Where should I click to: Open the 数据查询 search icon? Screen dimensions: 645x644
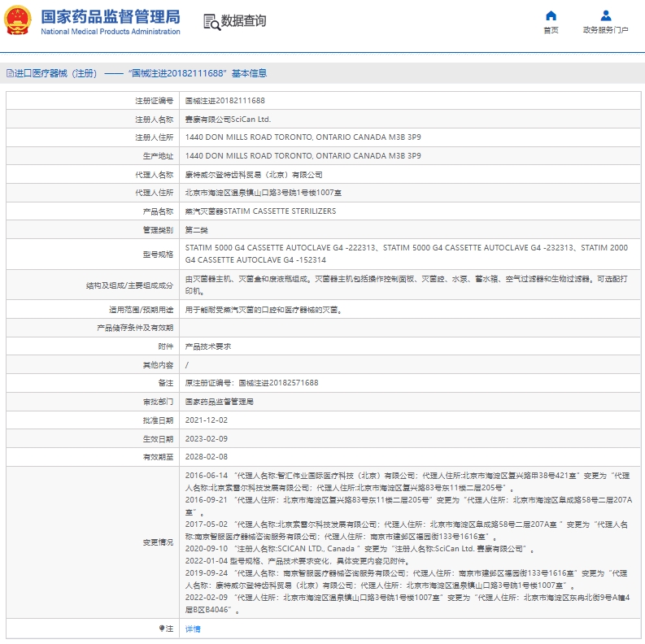[211, 22]
